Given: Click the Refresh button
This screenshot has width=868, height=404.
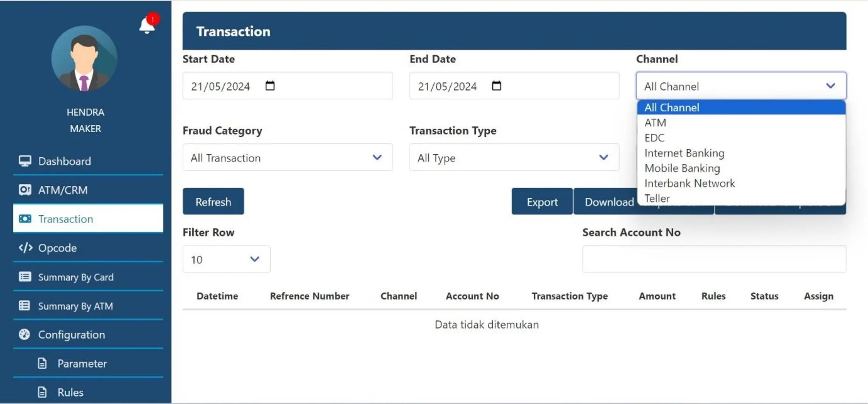Looking at the screenshot, I should (x=213, y=201).
